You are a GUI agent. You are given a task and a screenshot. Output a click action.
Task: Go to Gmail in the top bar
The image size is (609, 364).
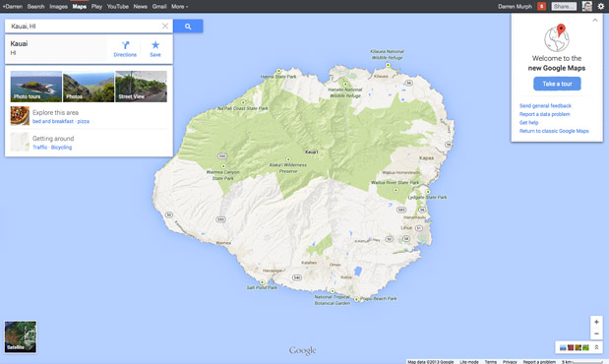tap(159, 6)
